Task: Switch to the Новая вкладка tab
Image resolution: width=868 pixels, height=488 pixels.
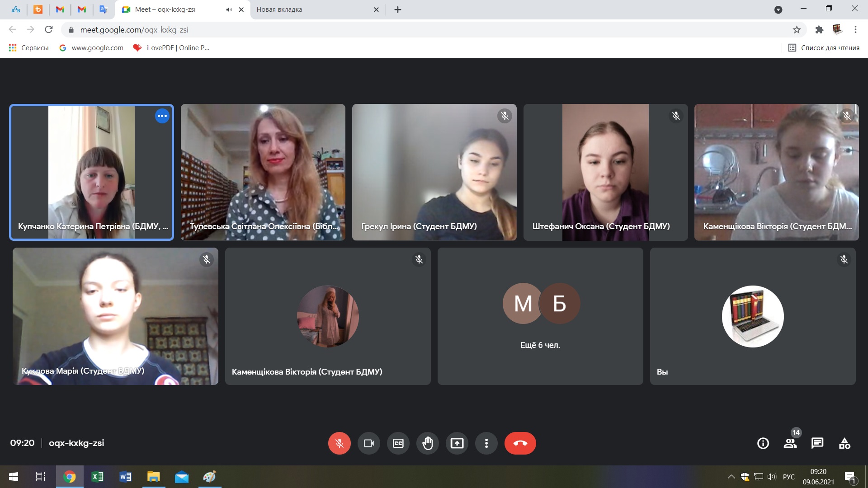Action: tap(316, 9)
